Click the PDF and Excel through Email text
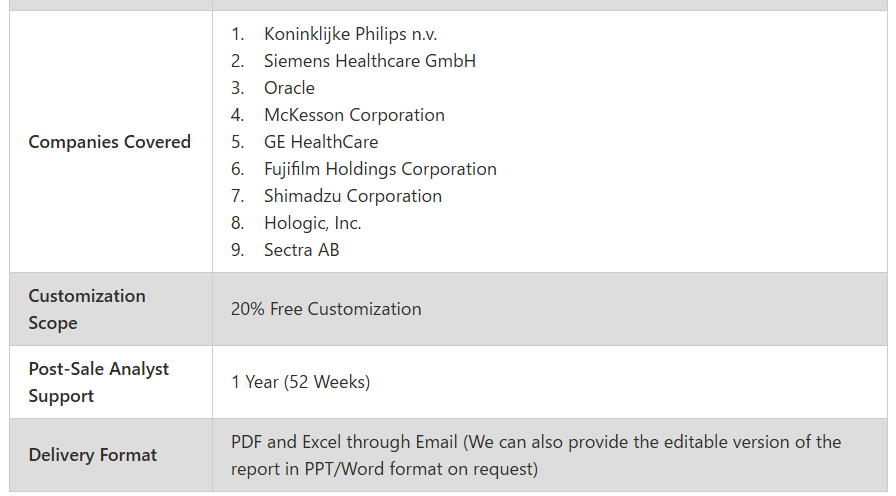Viewport: 896px width, 496px height. point(344,442)
